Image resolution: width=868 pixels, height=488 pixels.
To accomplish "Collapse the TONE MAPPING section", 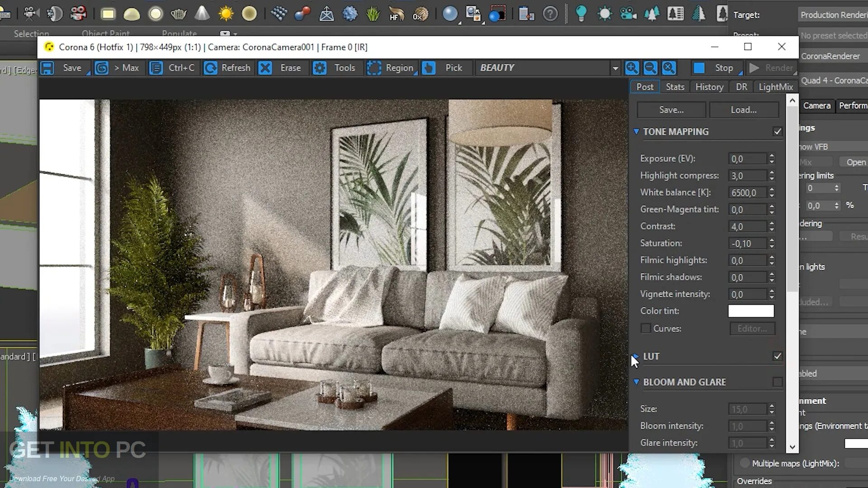I will (636, 131).
